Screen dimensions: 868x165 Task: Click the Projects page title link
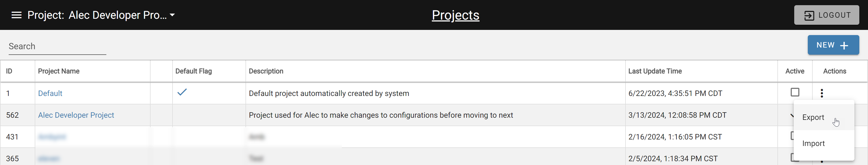pos(455,15)
